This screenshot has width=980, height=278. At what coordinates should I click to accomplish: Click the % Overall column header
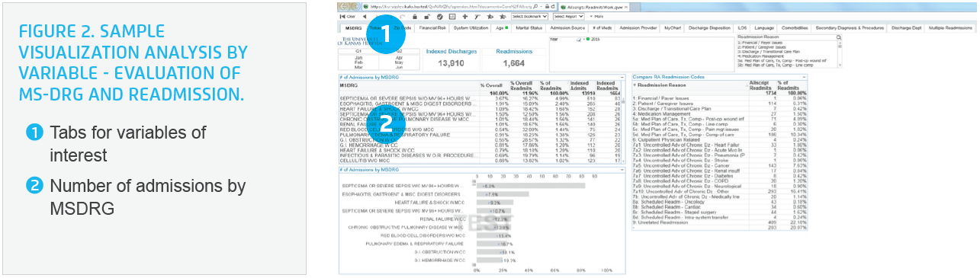(491, 85)
